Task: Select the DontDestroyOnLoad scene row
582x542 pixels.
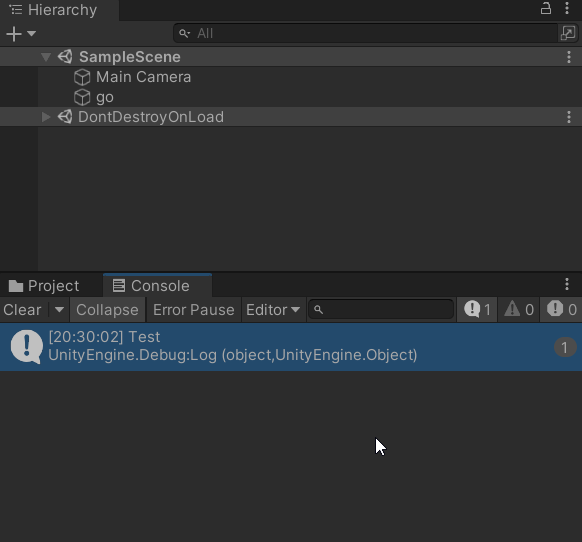Action: coord(291,117)
